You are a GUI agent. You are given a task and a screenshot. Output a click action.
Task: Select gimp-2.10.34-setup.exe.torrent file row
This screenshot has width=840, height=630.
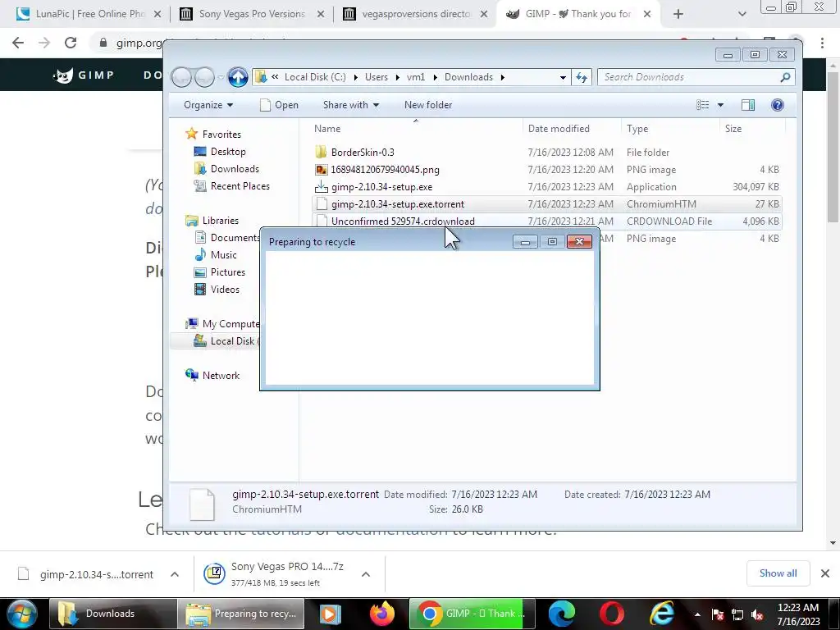pos(546,204)
